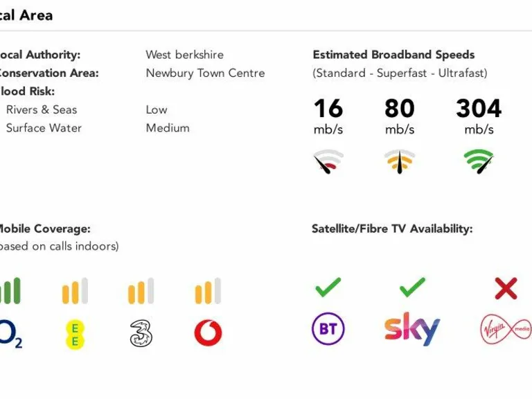Click the signal bars above Vodafone
The height and width of the screenshot is (399, 532).
point(208,291)
